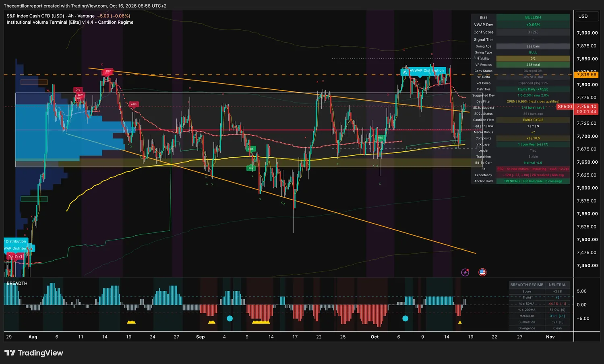Click the red ABS marker on the chart

tap(134, 104)
